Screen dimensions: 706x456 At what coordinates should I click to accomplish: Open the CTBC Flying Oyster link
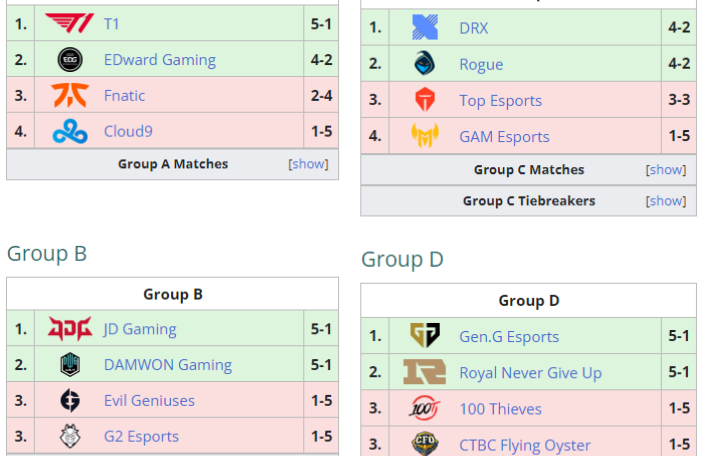pos(524,445)
